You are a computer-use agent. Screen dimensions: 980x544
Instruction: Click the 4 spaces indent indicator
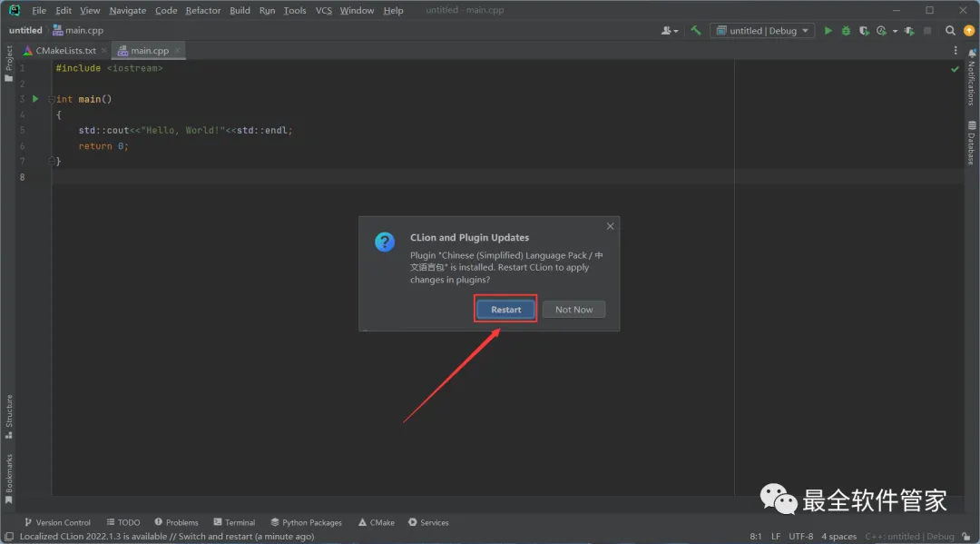(x=838, y=537)
